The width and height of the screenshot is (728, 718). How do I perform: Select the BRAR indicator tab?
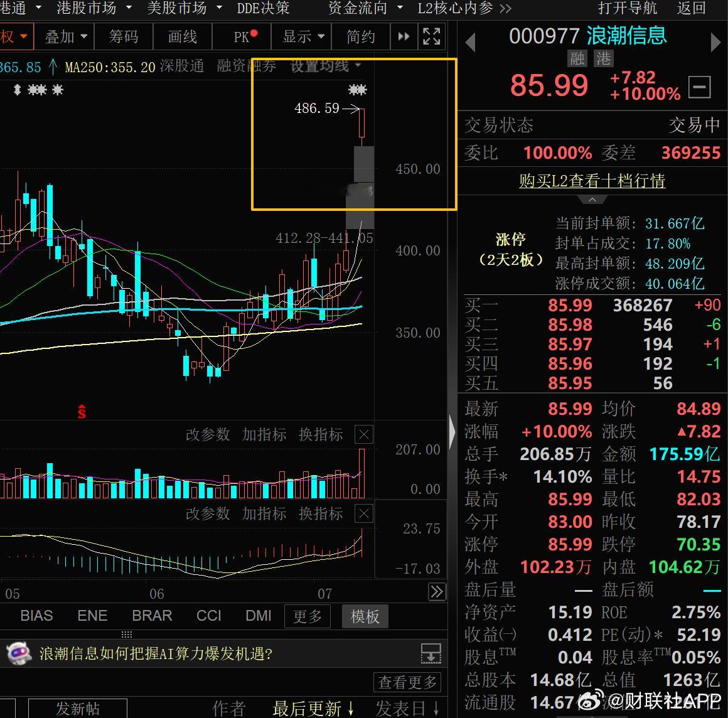pyautogui.click(x=152, y=616)
